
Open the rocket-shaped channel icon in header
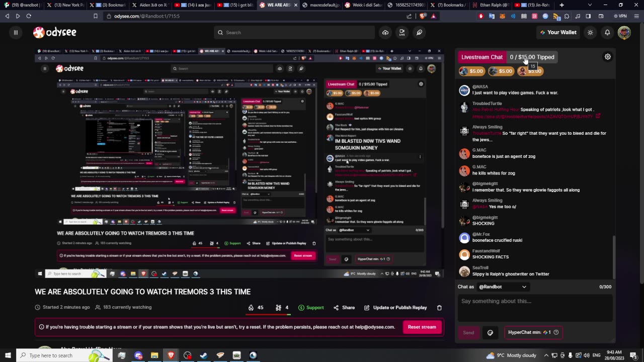(419, 32)
